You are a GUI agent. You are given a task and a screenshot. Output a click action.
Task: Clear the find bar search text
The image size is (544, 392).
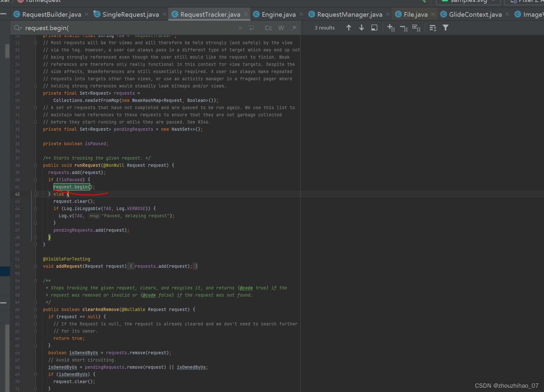[241, 28]
